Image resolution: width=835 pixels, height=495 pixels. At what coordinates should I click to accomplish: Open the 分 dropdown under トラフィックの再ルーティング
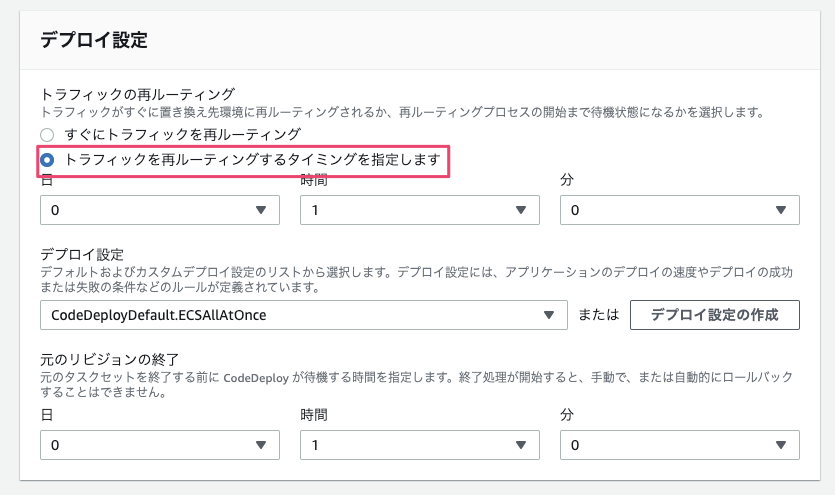pos(680,210)
